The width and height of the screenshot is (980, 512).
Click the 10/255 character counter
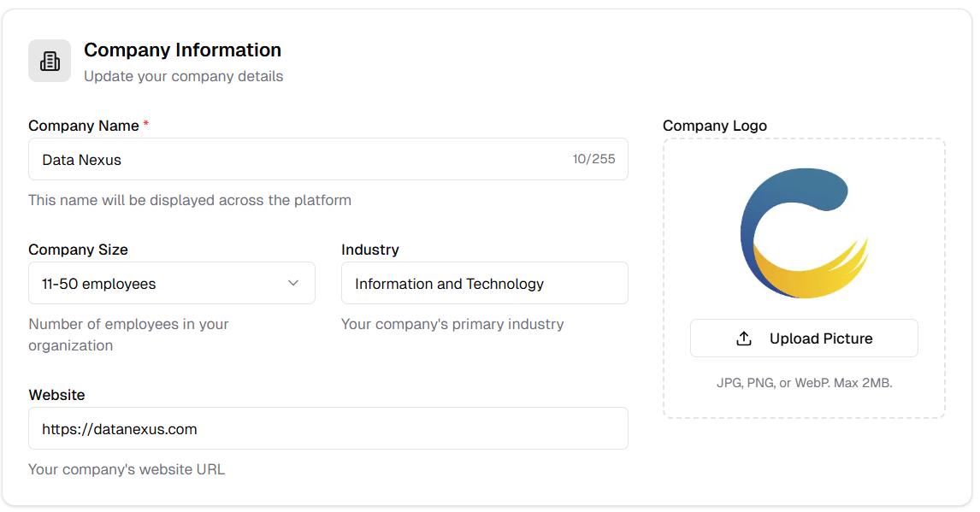593,159
